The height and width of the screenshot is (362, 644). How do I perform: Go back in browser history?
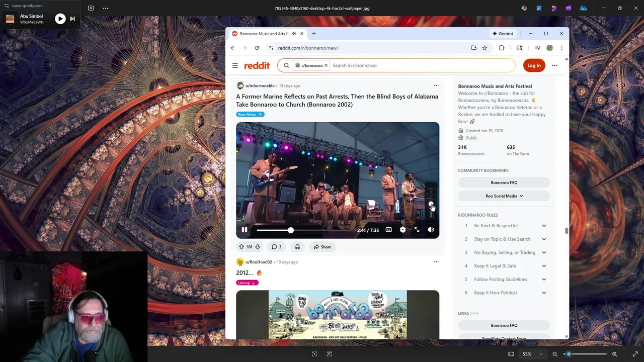[x=232, y=48]
